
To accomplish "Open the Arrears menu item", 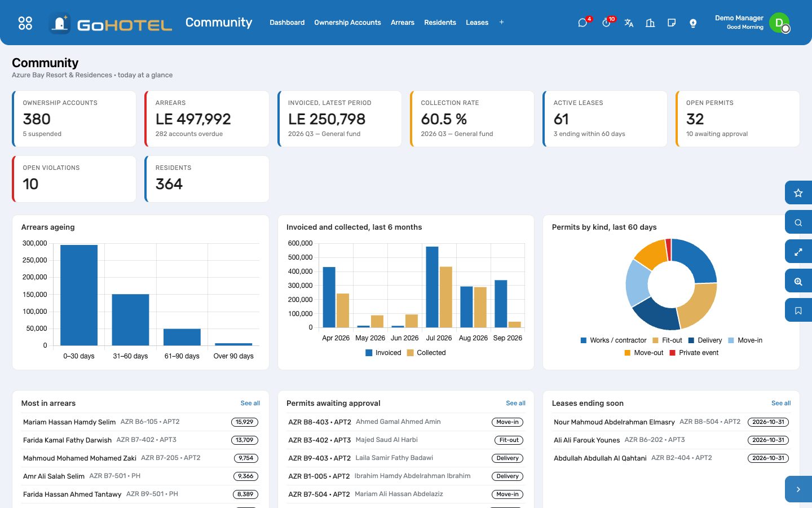I will 403,23.
